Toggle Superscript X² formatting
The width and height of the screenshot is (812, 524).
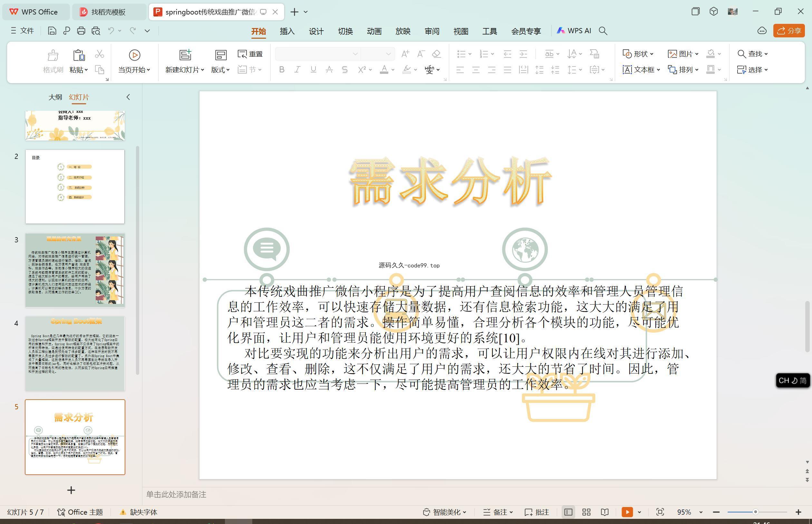tap(362, 70)
